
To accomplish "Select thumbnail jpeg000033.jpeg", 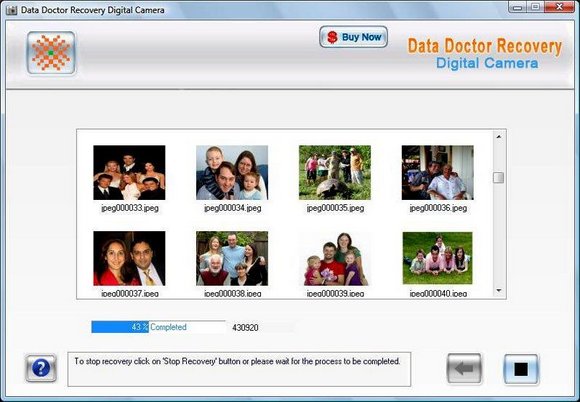I will [x=129, y=173].
